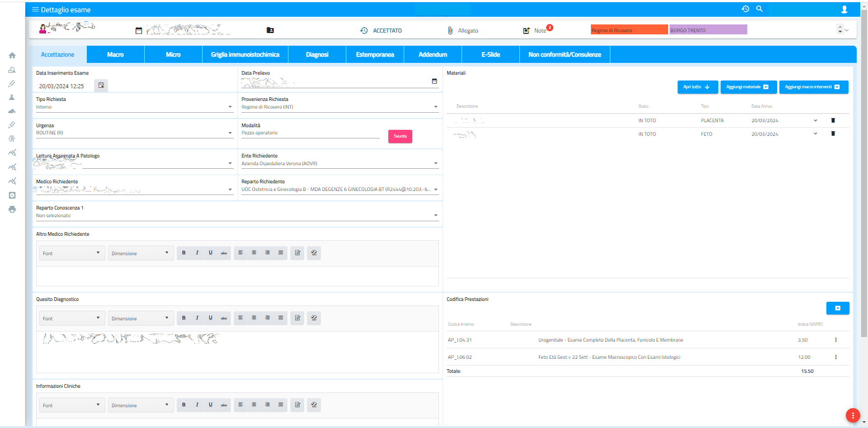Open the user profile icon
The image size is (868, 428).
[844, 10]
